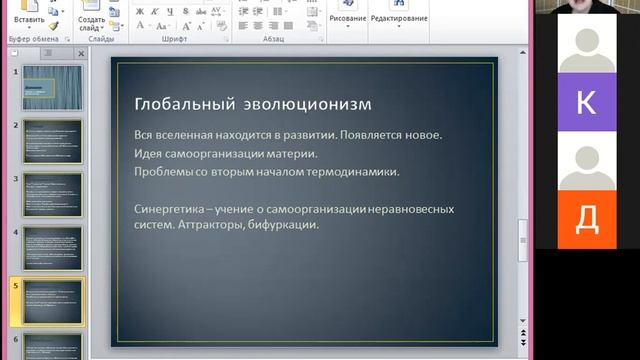Click the vertical scrollbar thumb
This screenshot has height=360, width=640.
point(522,240)
